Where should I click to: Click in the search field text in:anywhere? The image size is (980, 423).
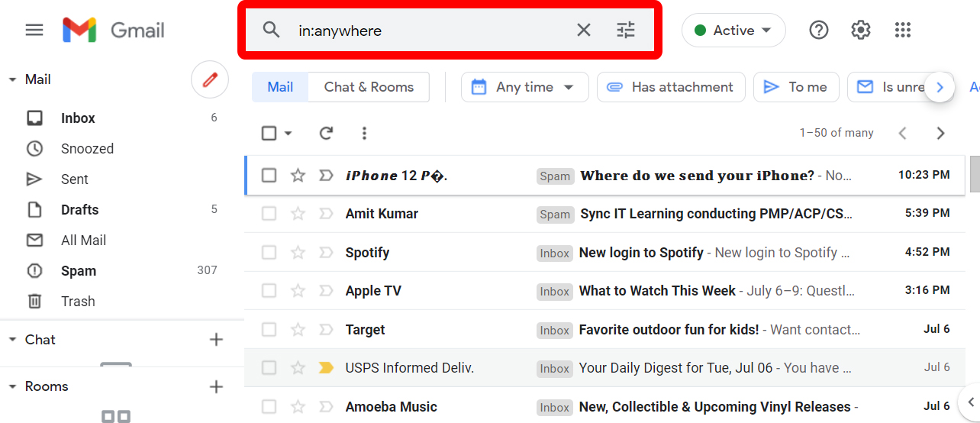click(340, 31)
